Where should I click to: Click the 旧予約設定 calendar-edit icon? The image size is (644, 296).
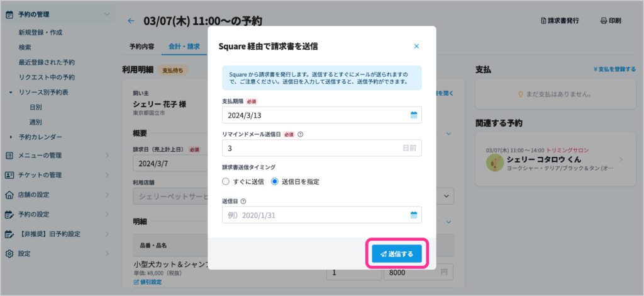tap(9, 234)
